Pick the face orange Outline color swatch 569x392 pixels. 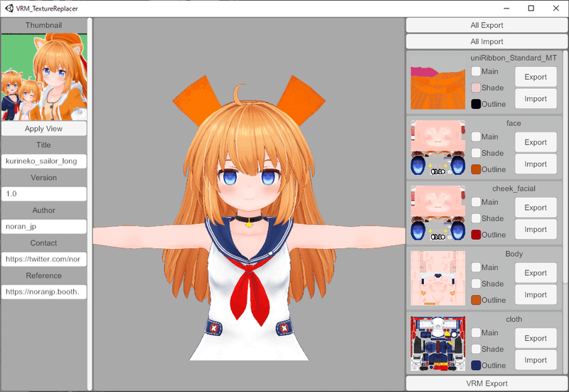(476, 169)
